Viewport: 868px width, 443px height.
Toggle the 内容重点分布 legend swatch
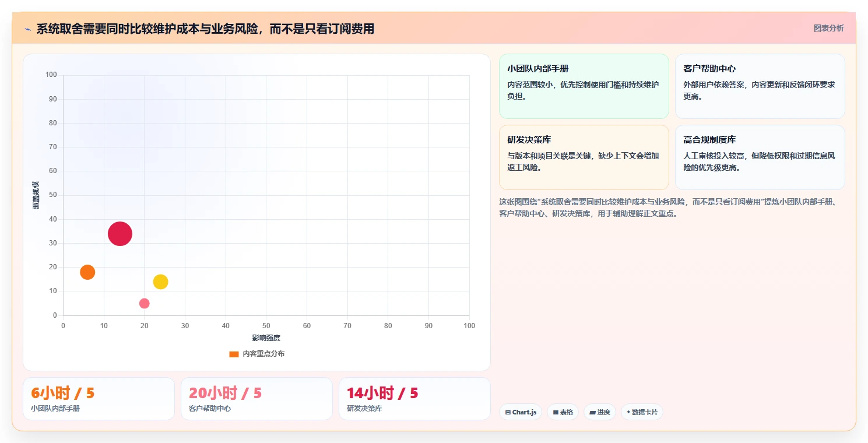(x=234, y=354)
